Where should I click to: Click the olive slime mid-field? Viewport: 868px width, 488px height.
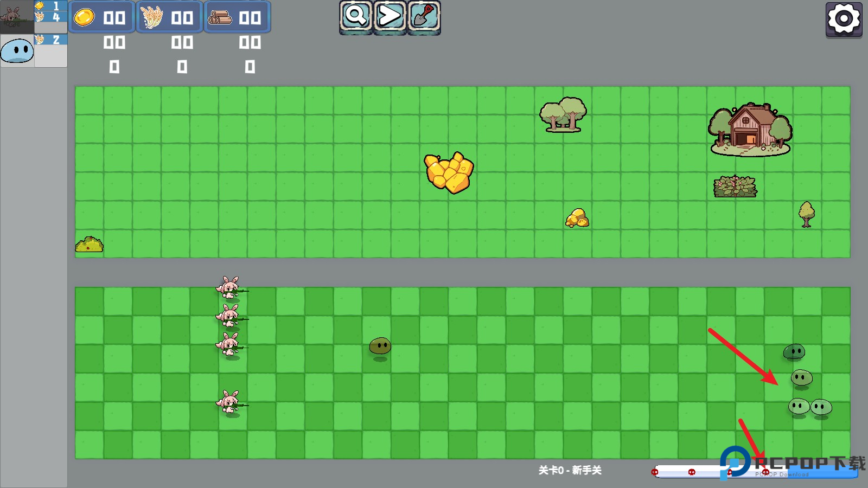click(380, 346)
